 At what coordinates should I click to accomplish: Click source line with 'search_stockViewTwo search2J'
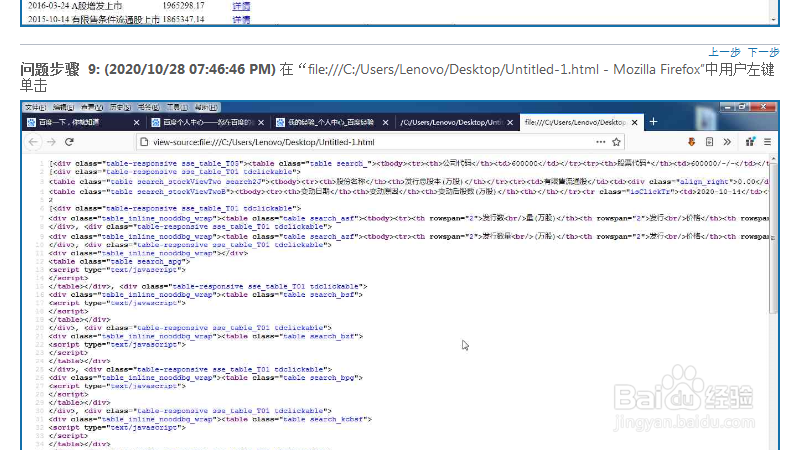tap(409, 182)
